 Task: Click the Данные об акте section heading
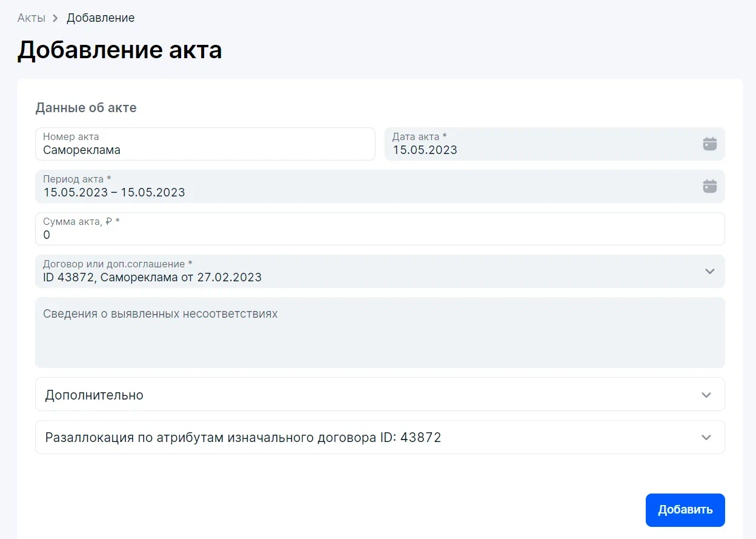[x=86, y=108]
